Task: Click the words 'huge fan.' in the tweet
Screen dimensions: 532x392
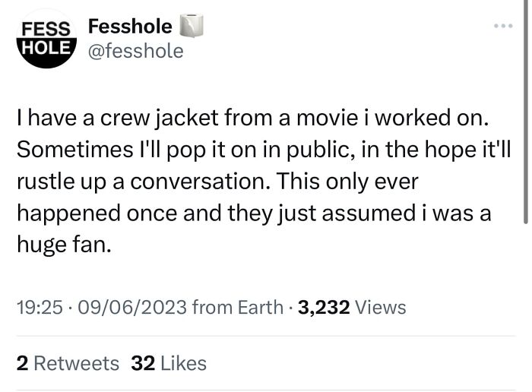Action: click(x=64, y=245)
